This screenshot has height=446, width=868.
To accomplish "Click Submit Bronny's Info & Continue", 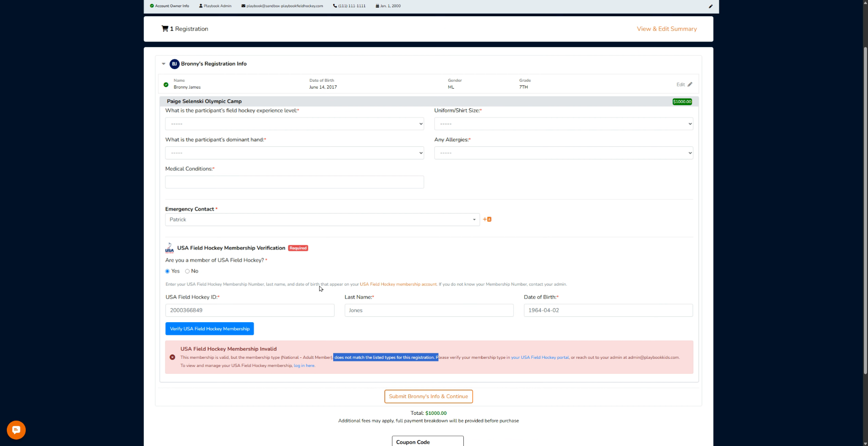I will click(x=429, y=396).
